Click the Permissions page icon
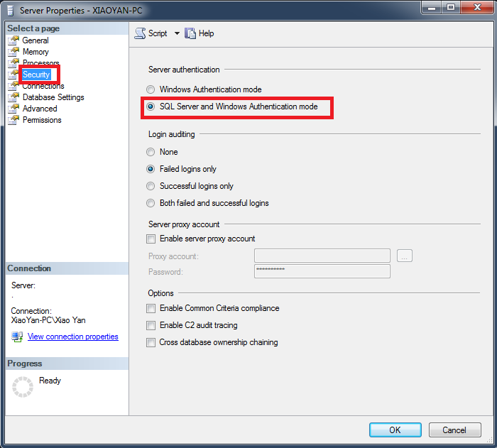Image resolution: width=497 pixels, height=448 pixels. click(13, 120)
